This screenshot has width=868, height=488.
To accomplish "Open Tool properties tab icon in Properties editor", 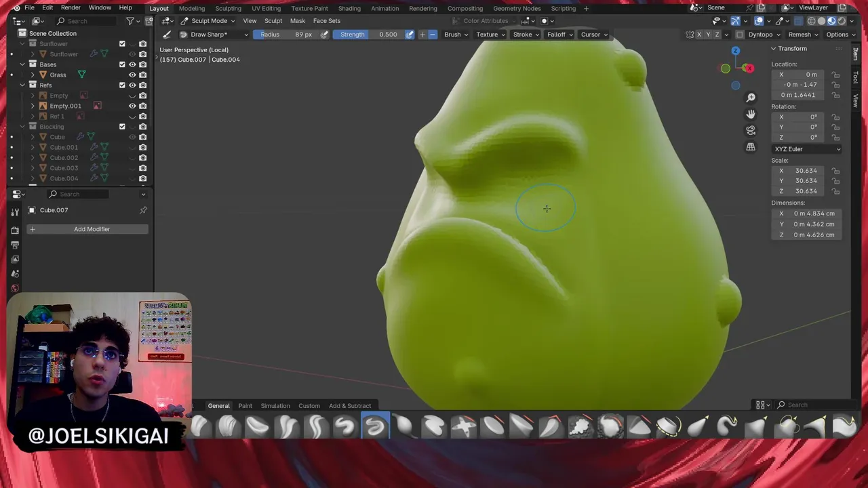I will [x=15, y=213].
